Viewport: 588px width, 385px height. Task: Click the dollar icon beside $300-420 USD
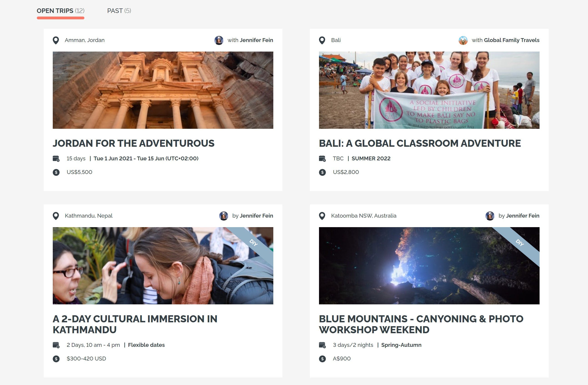coord(56,359)
